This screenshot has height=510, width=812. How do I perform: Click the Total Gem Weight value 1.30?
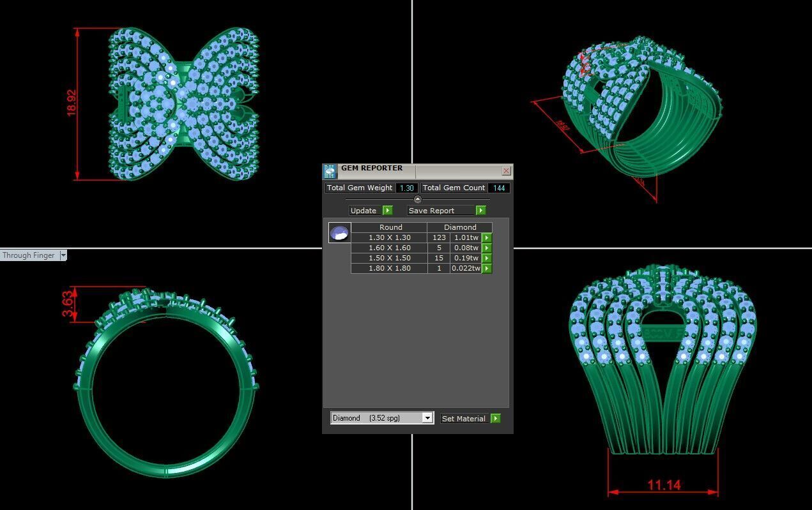407,188
